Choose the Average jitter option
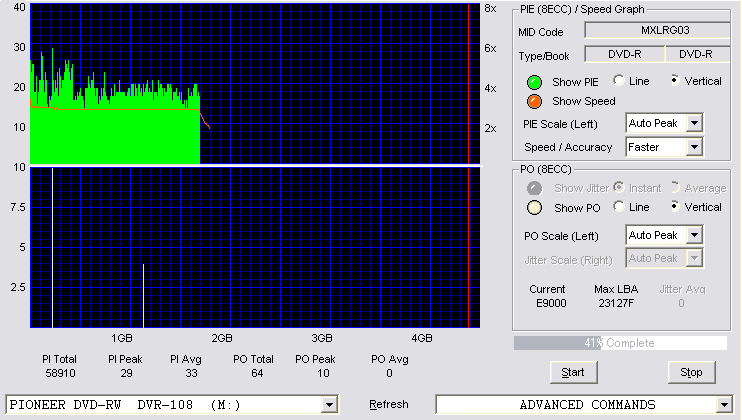 675,187
